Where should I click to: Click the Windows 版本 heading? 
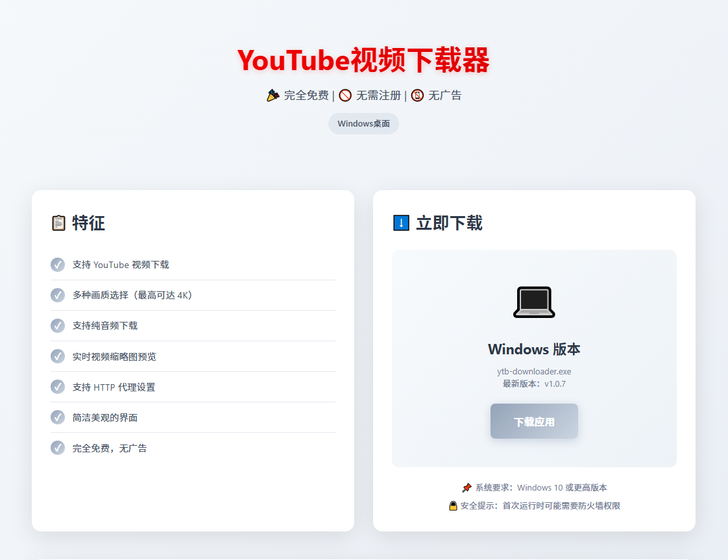[x=534, y=349]
